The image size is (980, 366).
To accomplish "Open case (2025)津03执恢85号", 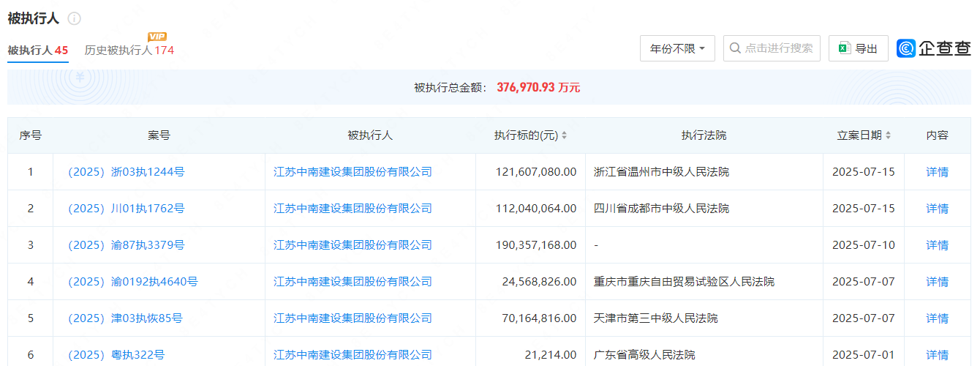I will [x=125, y=318].
